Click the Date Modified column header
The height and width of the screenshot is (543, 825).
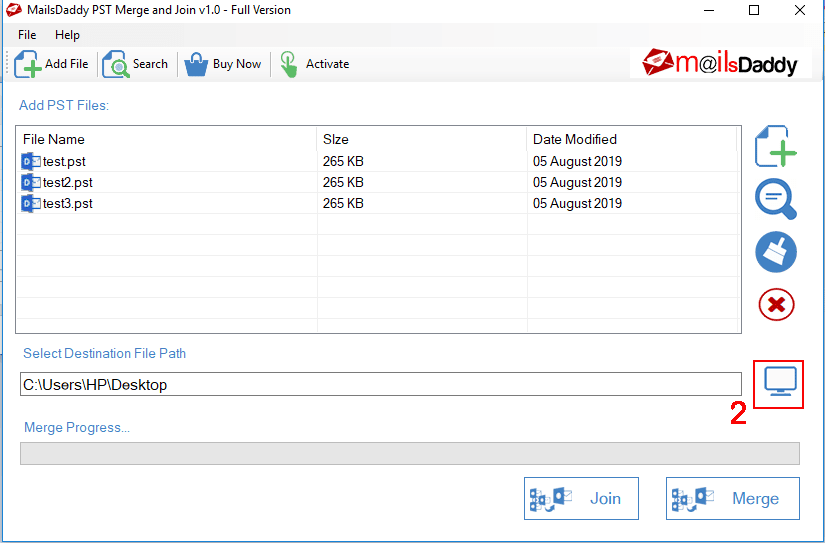(x=631, y=139)
